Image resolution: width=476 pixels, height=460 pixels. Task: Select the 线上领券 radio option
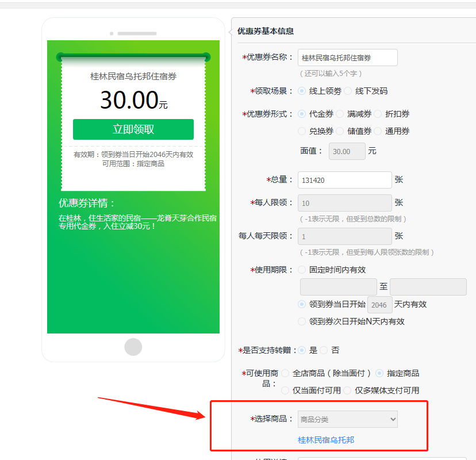(x=302, y=91)
